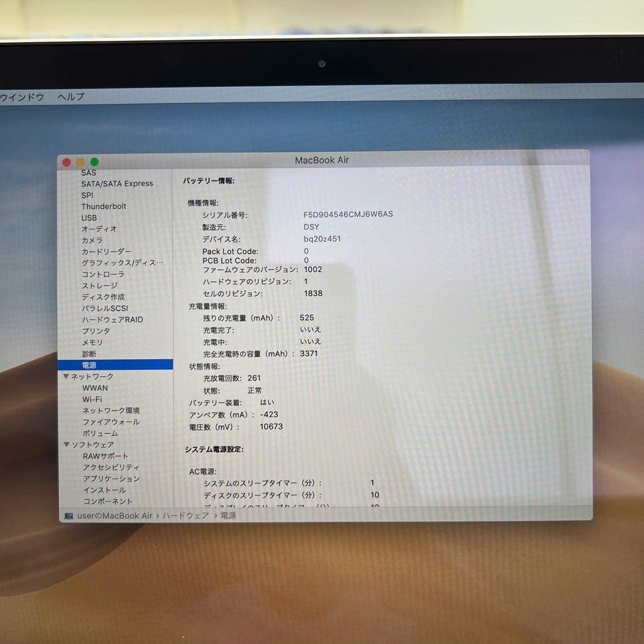Screen dimensions: 644x644
Task: Select SPI in the sidebar
Action: pyautogui.click(x=87, y=195)
